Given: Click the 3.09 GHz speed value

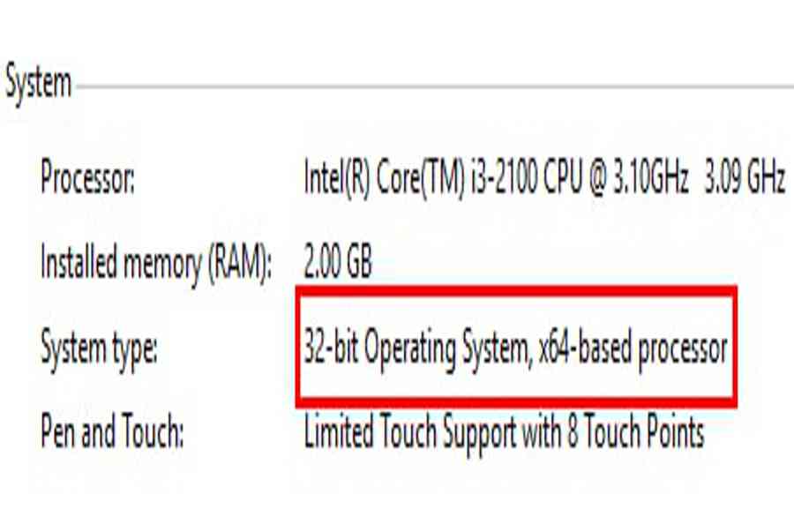Looking at the screenshot, I should [745, 179].
